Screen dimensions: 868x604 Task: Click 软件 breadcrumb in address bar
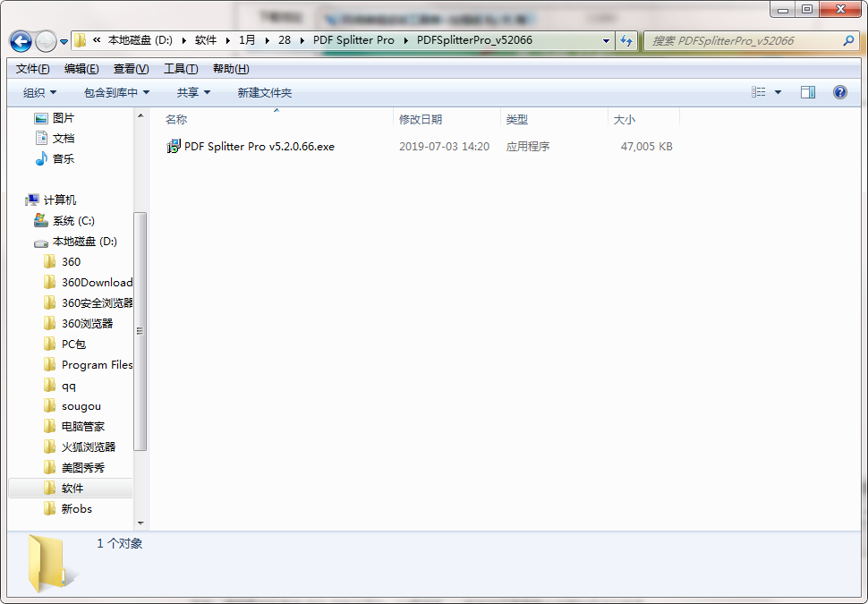(206, 40)
